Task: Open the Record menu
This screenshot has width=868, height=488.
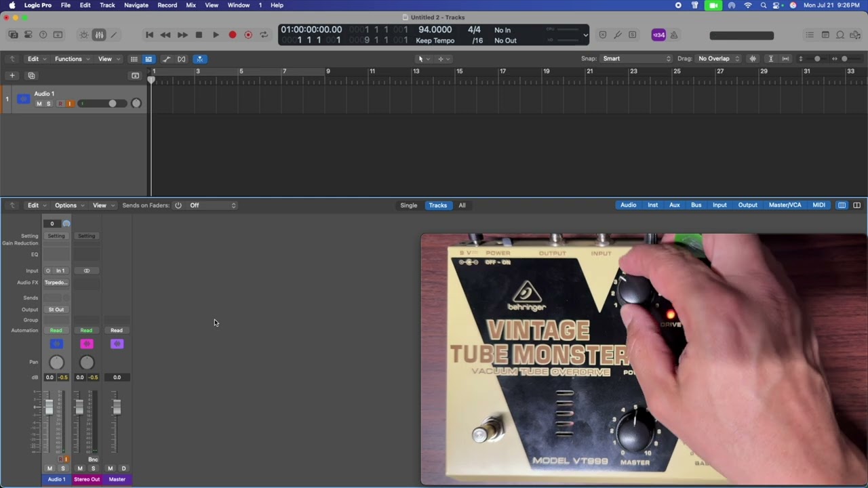Action: tap(167, 5)
